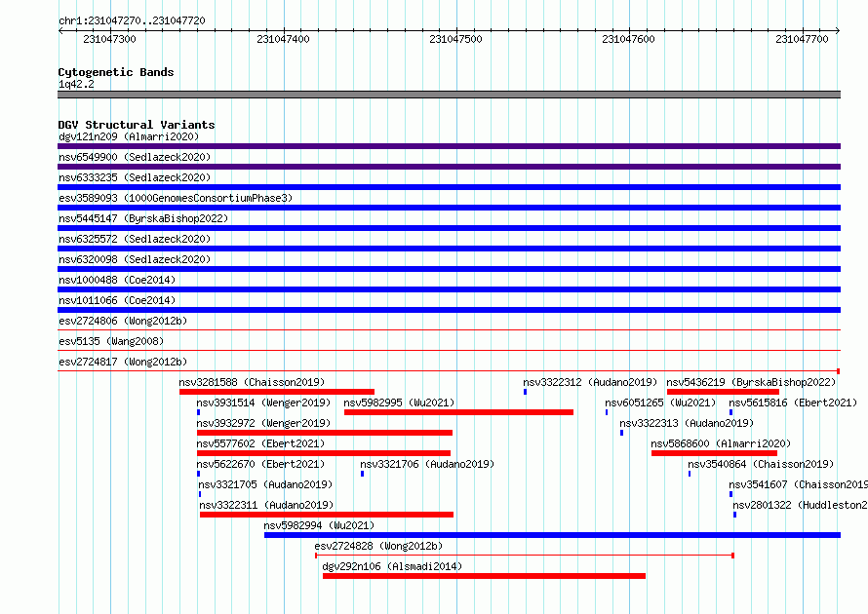The width and height of the screenshot is (868, 614).
Task: Open nsv3322311 (Audano2019) label
Action: pos(266,505)
